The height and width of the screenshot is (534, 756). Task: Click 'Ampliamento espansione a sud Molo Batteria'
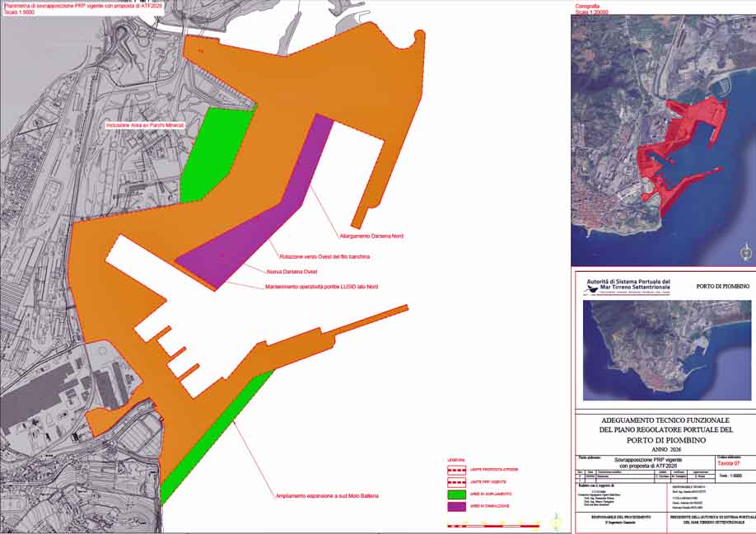click(x=327, y=496)
